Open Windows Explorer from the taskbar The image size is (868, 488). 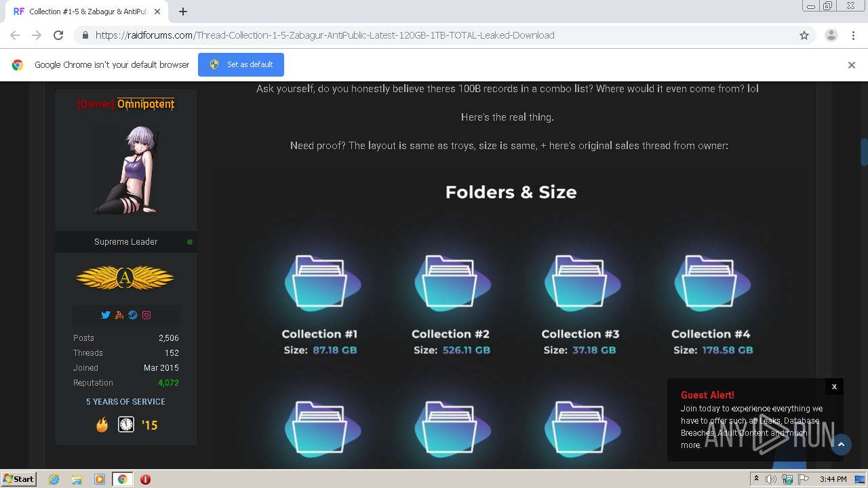coord(77,479)
